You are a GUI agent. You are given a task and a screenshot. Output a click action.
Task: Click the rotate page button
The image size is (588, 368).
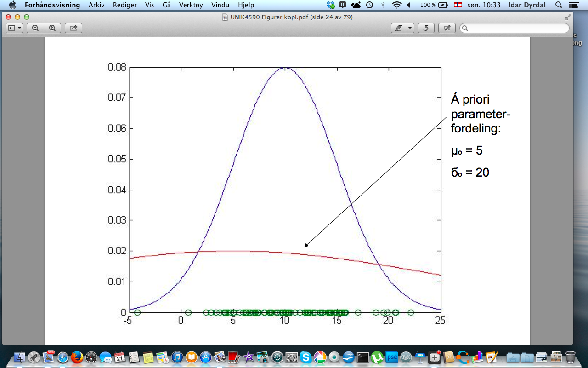coord(426,28)
